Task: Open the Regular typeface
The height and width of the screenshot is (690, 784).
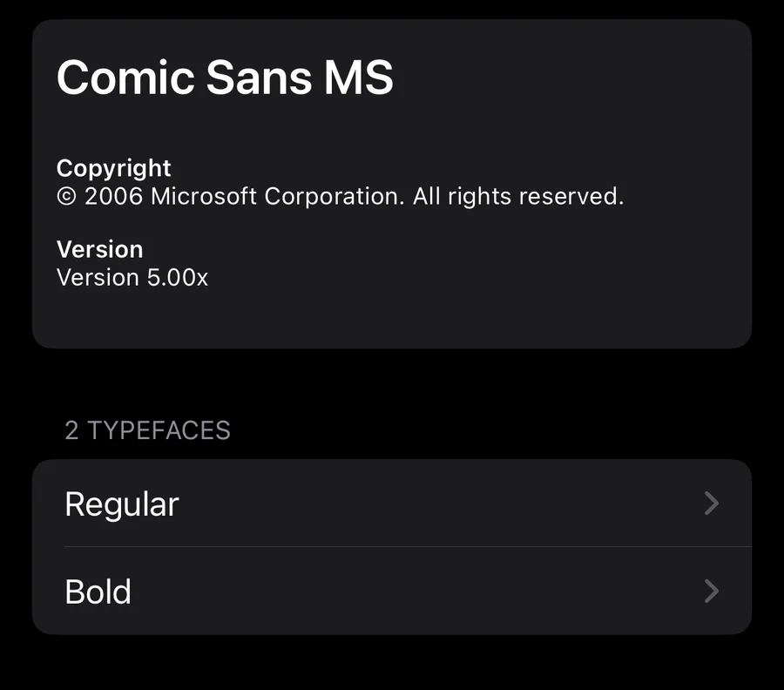Action: 122,504
